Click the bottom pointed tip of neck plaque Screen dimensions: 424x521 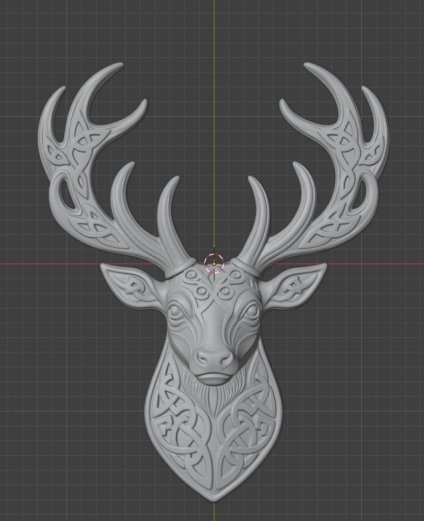coord(214,498)
